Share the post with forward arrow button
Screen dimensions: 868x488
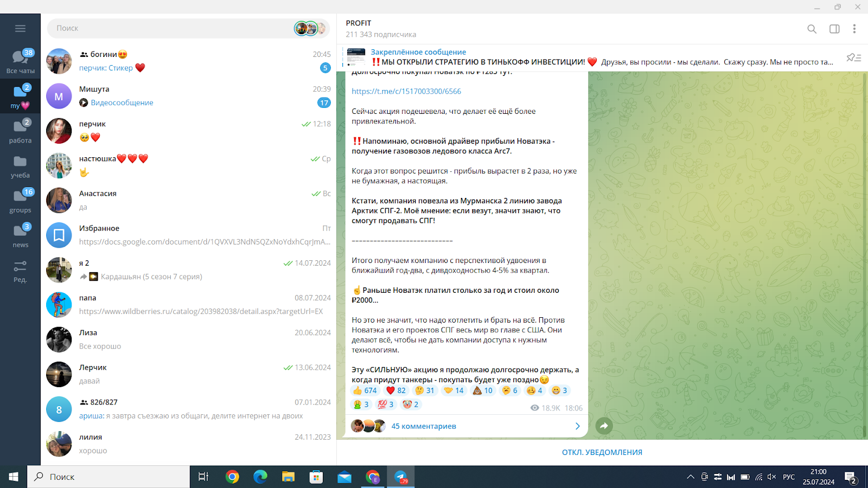tap(604, 426)
